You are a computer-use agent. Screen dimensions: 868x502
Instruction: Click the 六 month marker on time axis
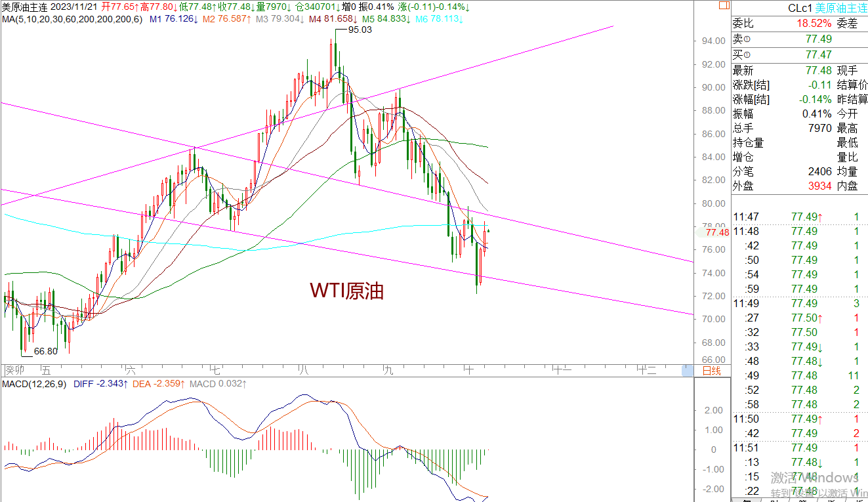point(131,371)
